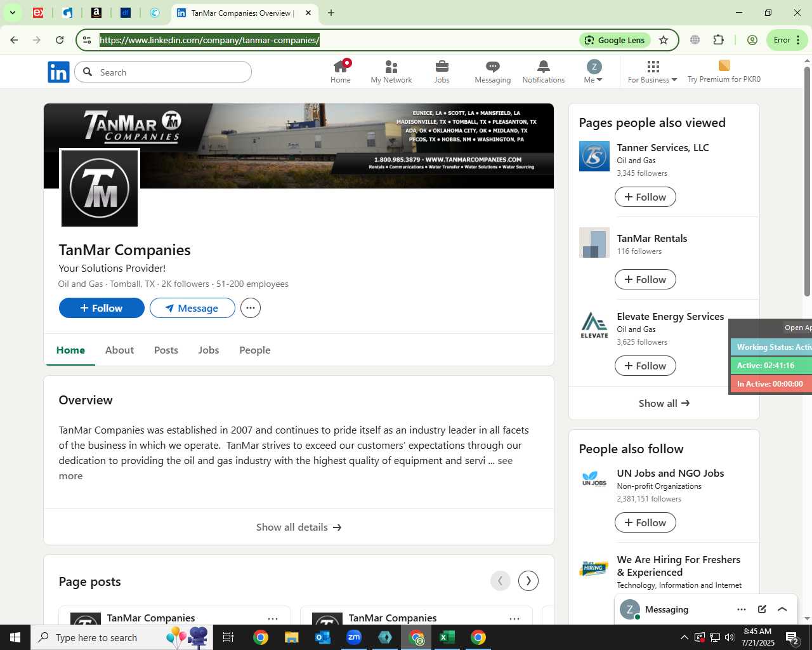
Task: Close the TanMar Companies tab
Action: (x=308, y=13)
